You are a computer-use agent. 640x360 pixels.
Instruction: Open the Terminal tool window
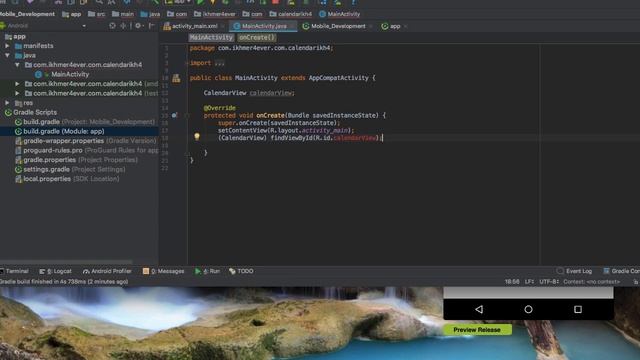pos(14,271)
